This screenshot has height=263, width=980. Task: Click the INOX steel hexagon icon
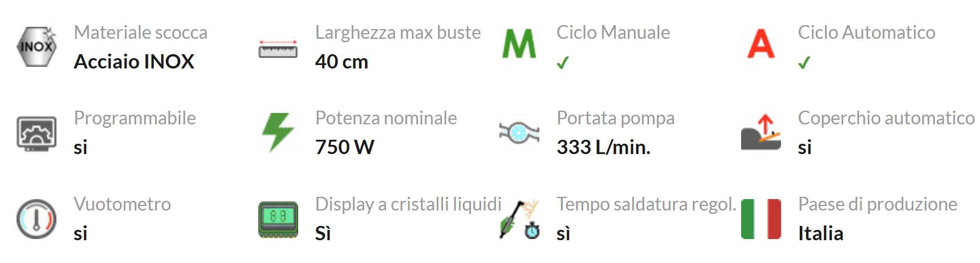click(x=36, y=47)
